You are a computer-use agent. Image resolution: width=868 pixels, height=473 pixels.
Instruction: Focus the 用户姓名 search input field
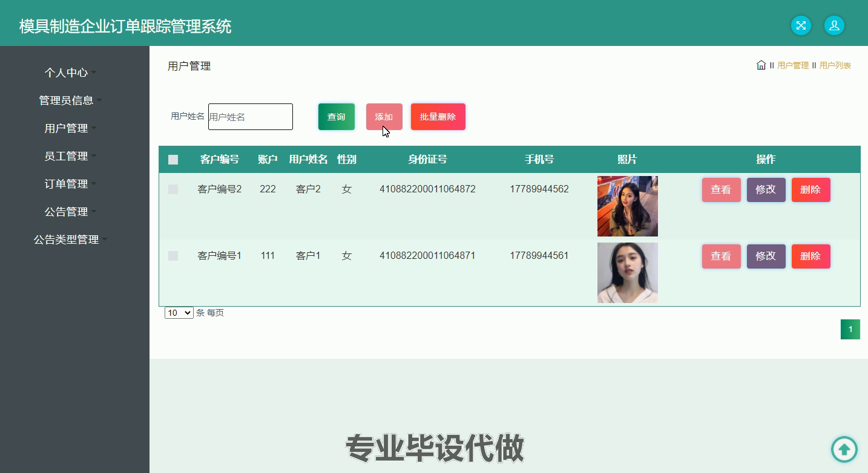pos(251,117)
